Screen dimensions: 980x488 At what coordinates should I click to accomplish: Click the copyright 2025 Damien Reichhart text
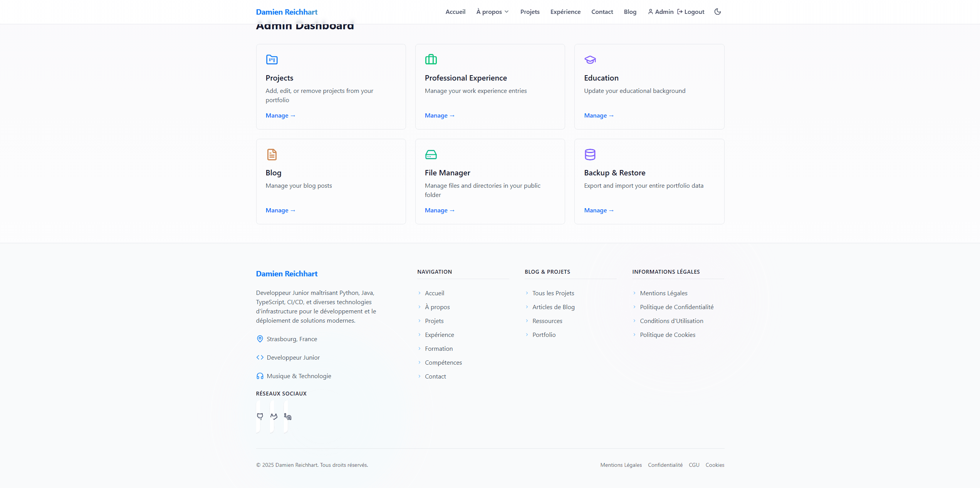(312, 465)
